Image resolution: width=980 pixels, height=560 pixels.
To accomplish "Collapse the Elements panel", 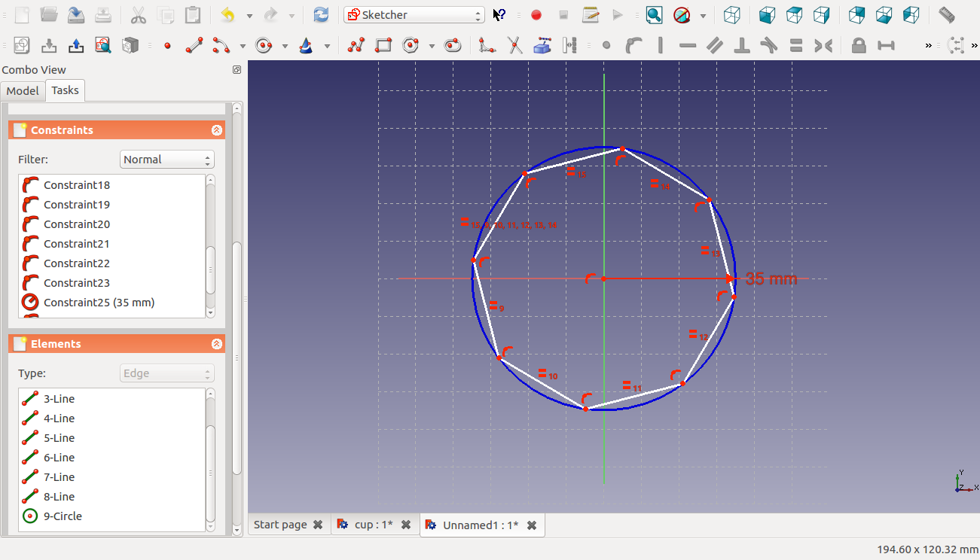I will pyautogui.click(x=217, y=343).
